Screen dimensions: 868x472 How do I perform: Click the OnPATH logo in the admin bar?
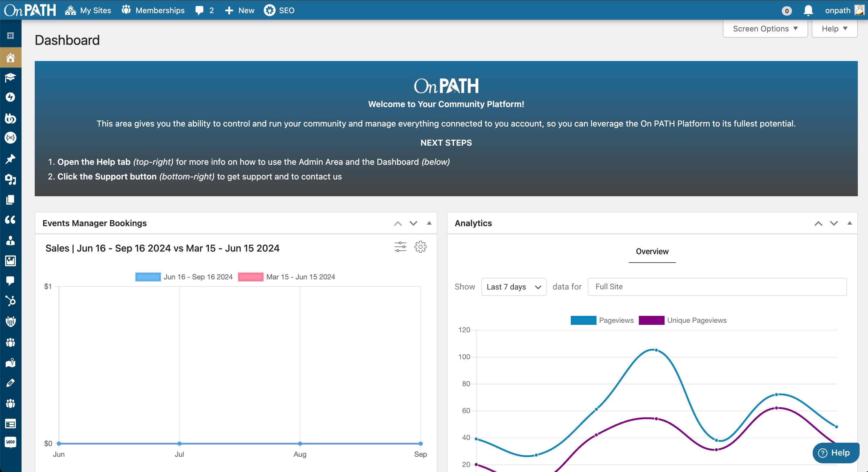[30, 10]
